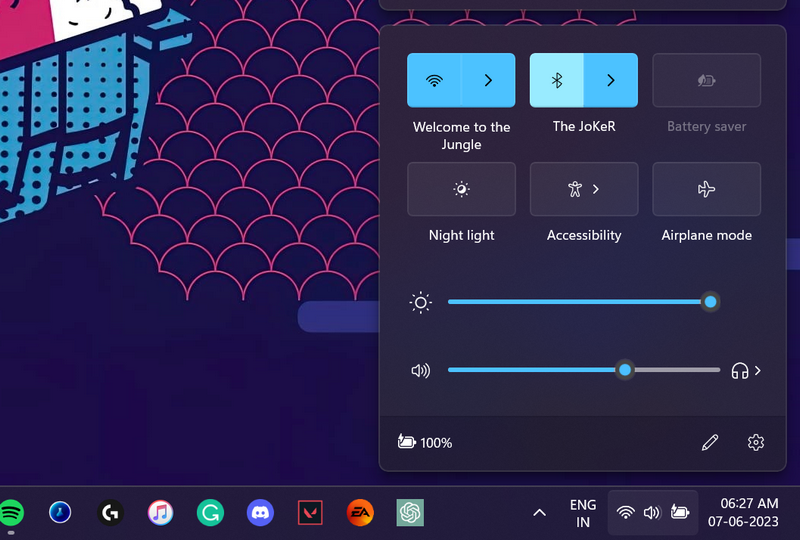
Task: Click the "Accessibility" label
Action: click(x=584, y=235)
